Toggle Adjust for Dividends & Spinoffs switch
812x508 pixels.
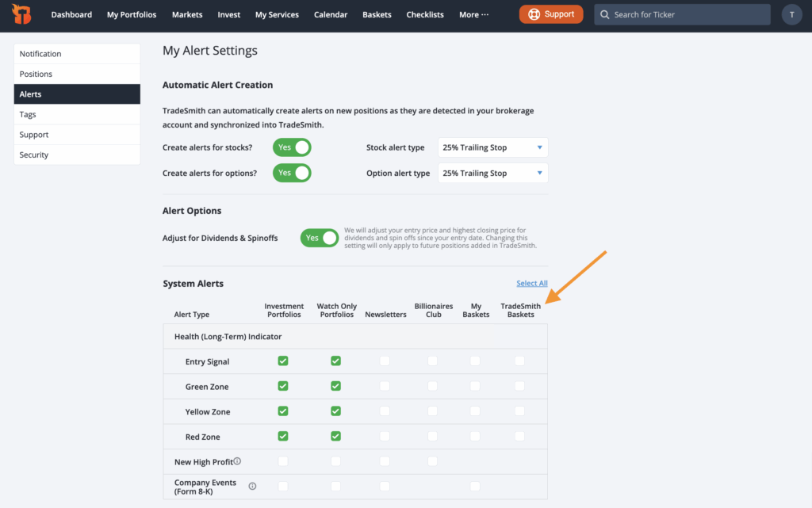[x=320, y=238]
